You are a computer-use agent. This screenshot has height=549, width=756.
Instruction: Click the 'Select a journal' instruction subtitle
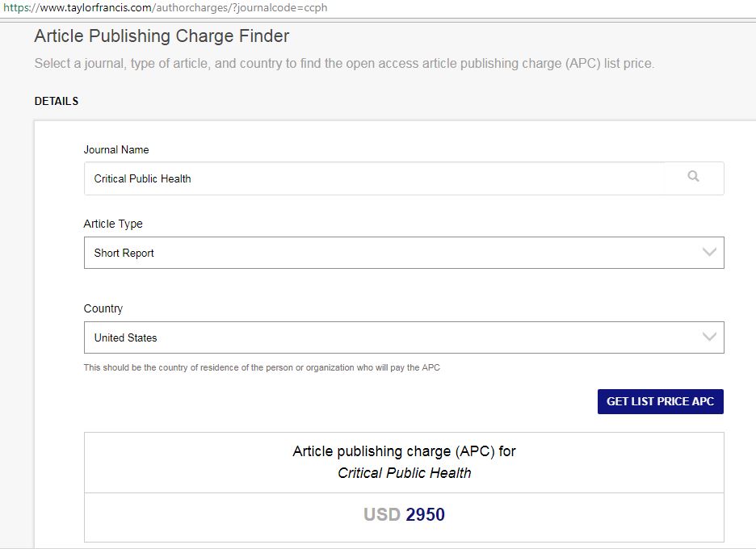[344, 64]
